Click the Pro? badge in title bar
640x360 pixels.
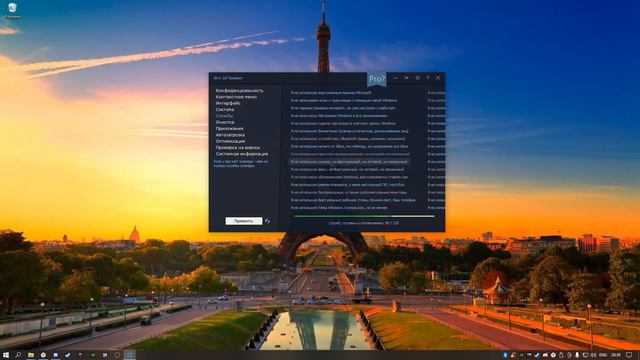click(x=377, y=79)
